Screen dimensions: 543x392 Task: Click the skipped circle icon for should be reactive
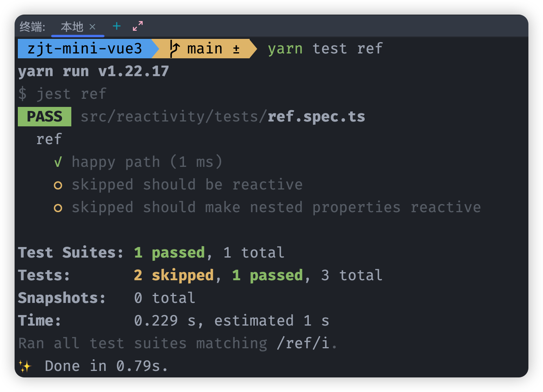tap(58, 185)
